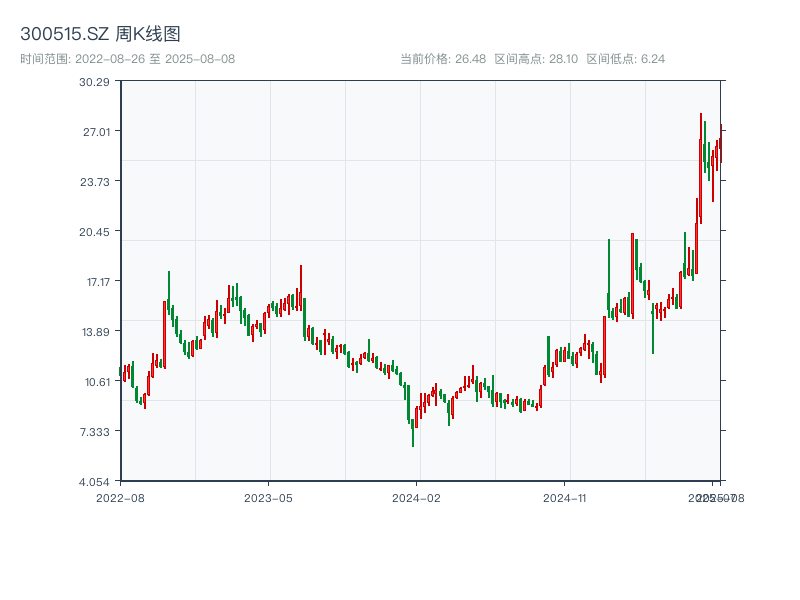The height and width of the screenshot is (600, 800).
Task: Click the current price 当前价格: 26.48
Action: pyautogui.click(x=443, y=59)
